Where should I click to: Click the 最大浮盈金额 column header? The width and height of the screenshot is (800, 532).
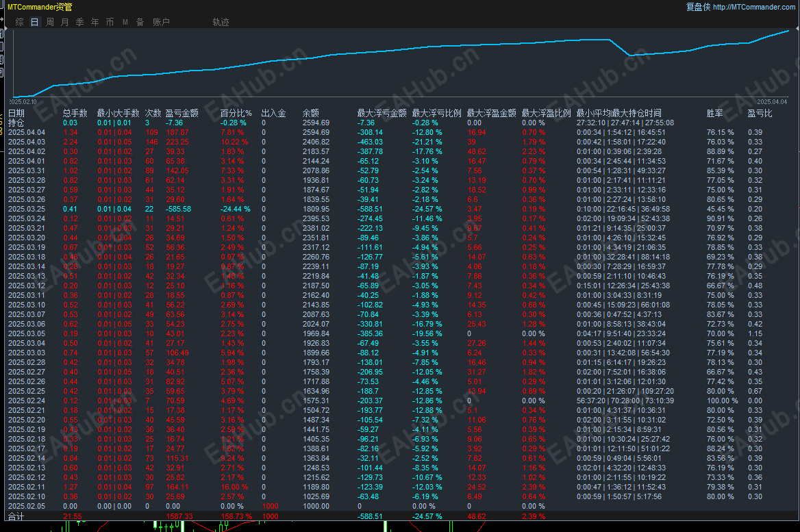tap(491, 113)
